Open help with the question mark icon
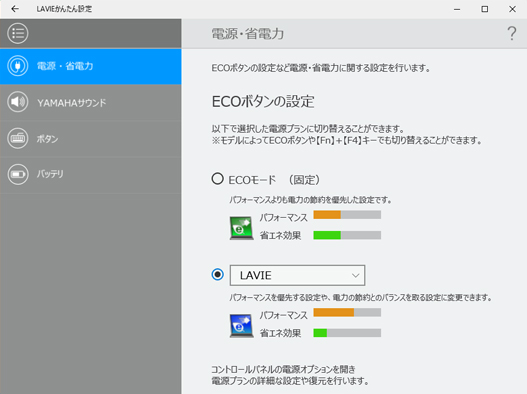Image resolution: width=527 pixels, height=394 pixels. tap(512, 33)
